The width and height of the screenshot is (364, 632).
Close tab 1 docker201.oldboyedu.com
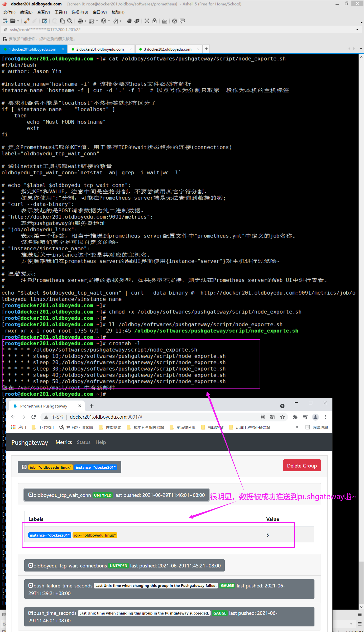(63, 49)
